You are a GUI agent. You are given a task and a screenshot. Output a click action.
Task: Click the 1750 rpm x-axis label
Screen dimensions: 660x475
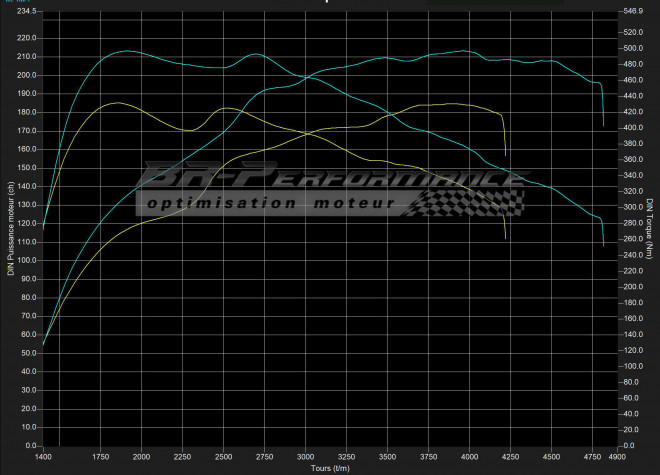101,456
